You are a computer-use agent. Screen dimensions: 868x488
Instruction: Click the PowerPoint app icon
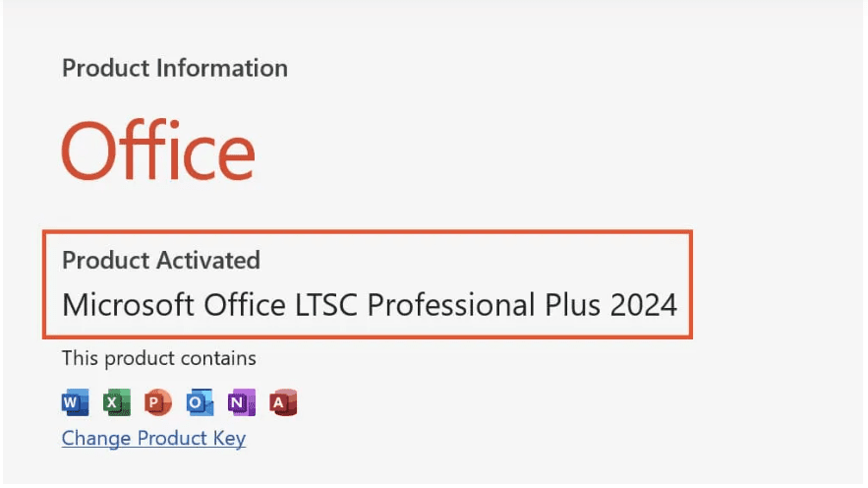157,401
